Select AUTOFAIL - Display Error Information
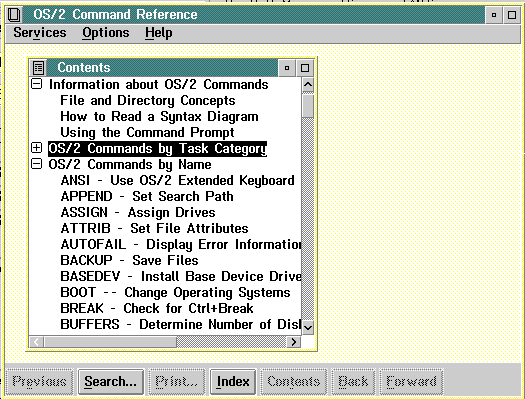This screenshot has width=525, height=399. coord(181,245)
